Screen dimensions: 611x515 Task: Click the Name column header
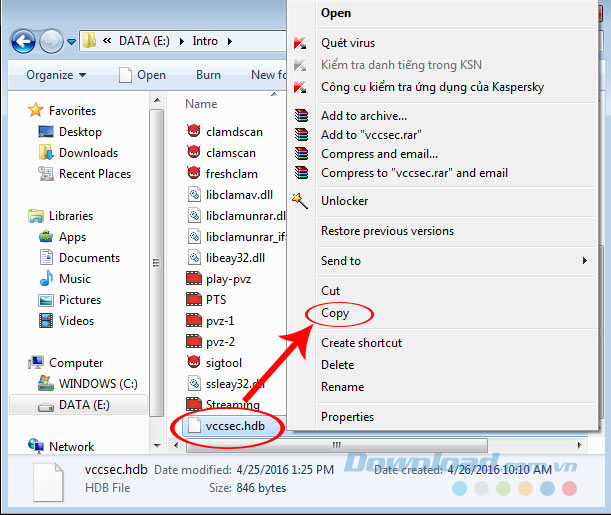pyautogui.click(x=201, y=104)
